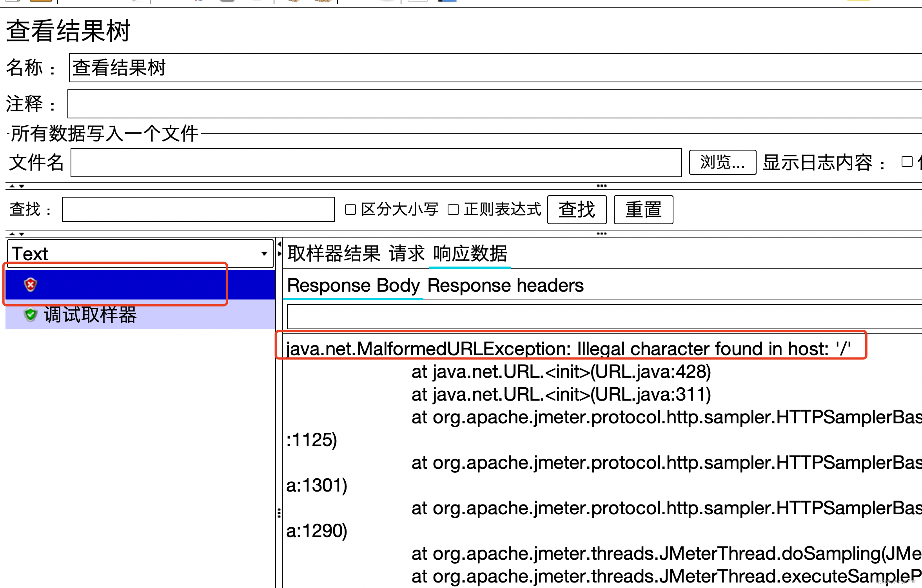Open the Response headers sub-tab

pos(505,285)
